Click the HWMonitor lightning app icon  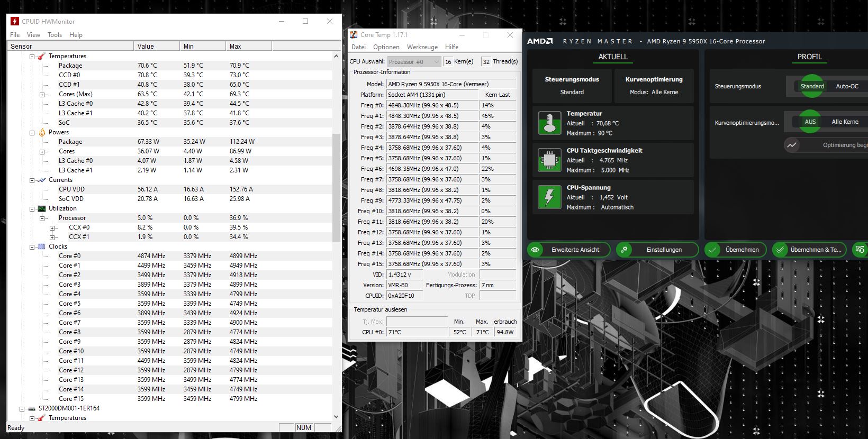(15, 21)
